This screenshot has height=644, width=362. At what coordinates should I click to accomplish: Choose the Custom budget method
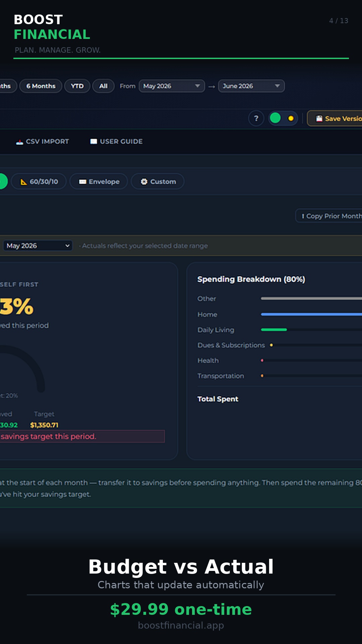pos(158,181)
